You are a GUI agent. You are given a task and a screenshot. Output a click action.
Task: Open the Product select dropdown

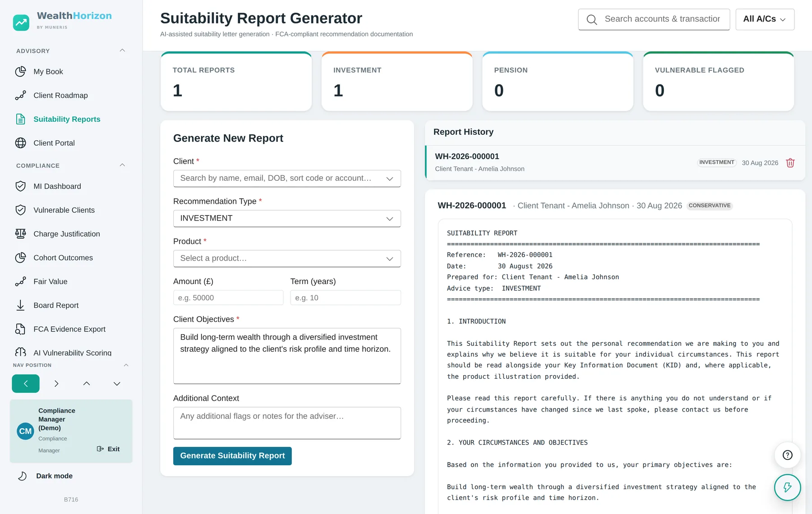(287, 258)
